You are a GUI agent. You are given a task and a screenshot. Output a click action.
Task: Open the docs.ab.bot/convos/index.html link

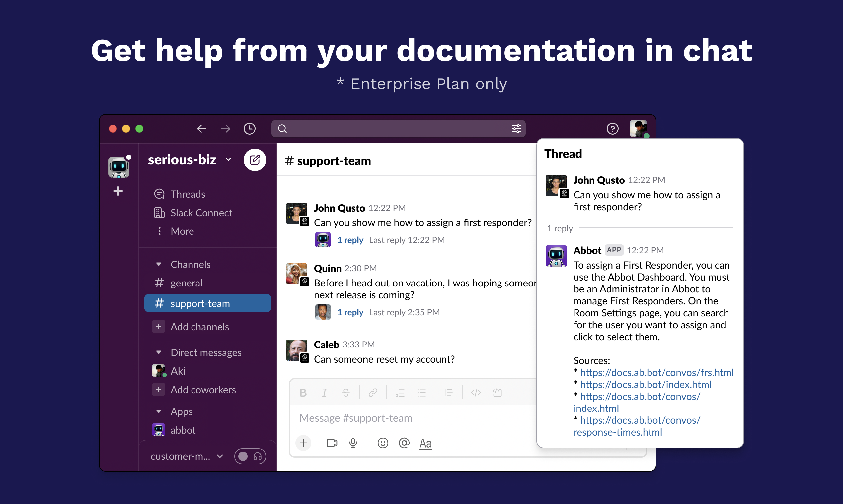(637, 403)
